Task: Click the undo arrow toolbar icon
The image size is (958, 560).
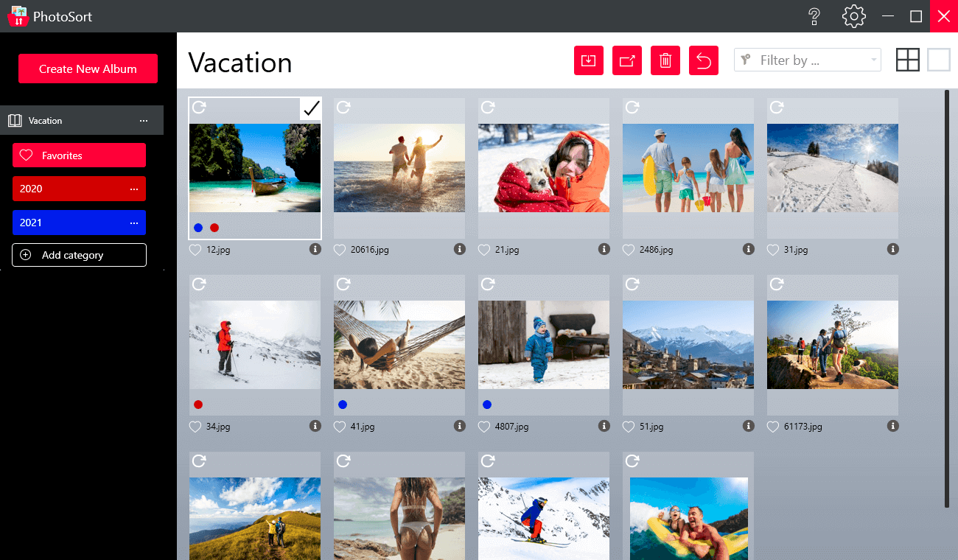Action: coord(704,60)
